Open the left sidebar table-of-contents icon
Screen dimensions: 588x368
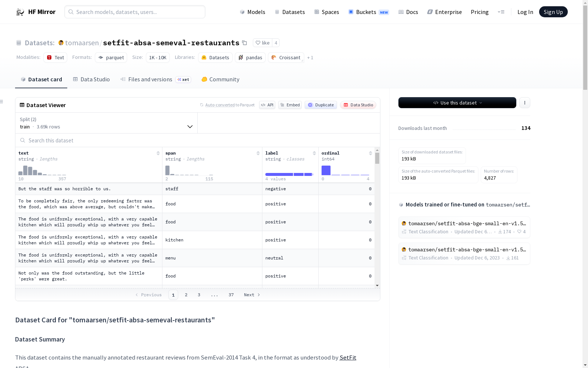[x=2, y=102]
